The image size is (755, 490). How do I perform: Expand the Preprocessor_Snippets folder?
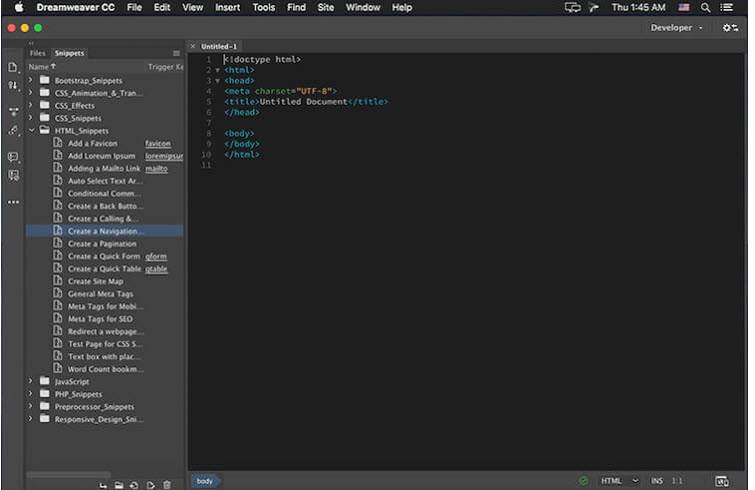(x=31, y=406)
